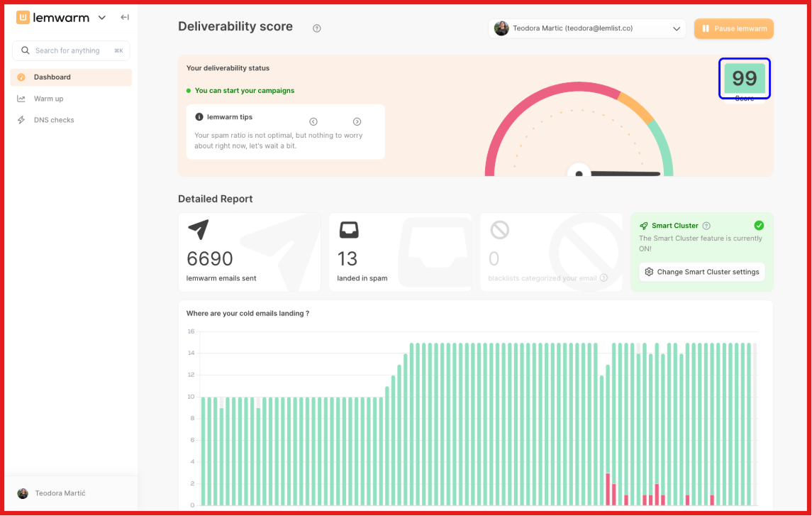Click the lemwarm tips info icon
Image resolution: width=812 pixels, height=516 pixels.
point(199,117)
